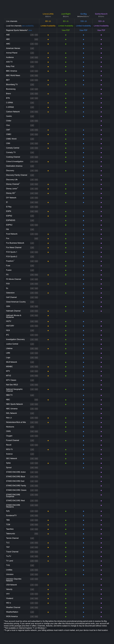The height and width of the screenshot is (644, 114).
Task: Click Limited Availability under Live a Little
Action: coord(48,26)
